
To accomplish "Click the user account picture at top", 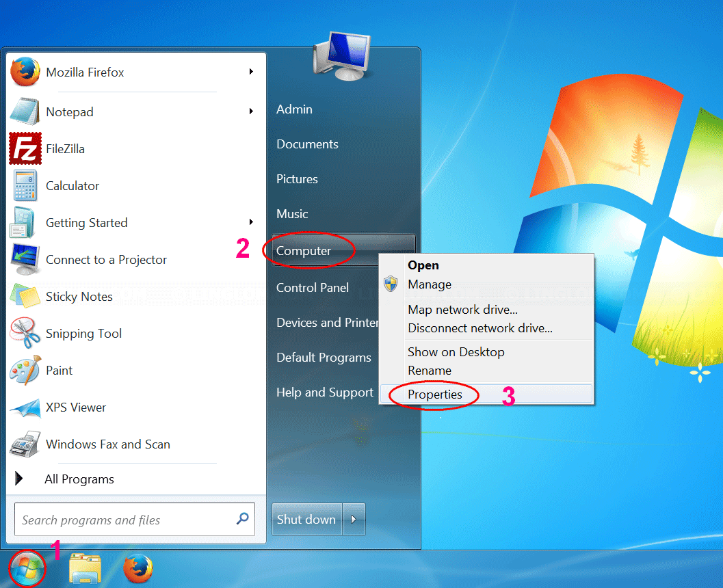I will click(342, 56).
